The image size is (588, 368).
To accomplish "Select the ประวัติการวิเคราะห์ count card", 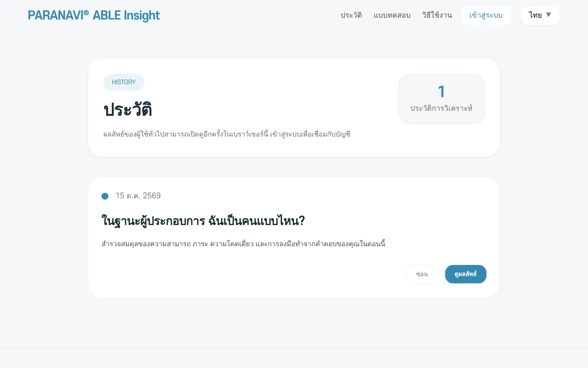I will tap(441, 99).
